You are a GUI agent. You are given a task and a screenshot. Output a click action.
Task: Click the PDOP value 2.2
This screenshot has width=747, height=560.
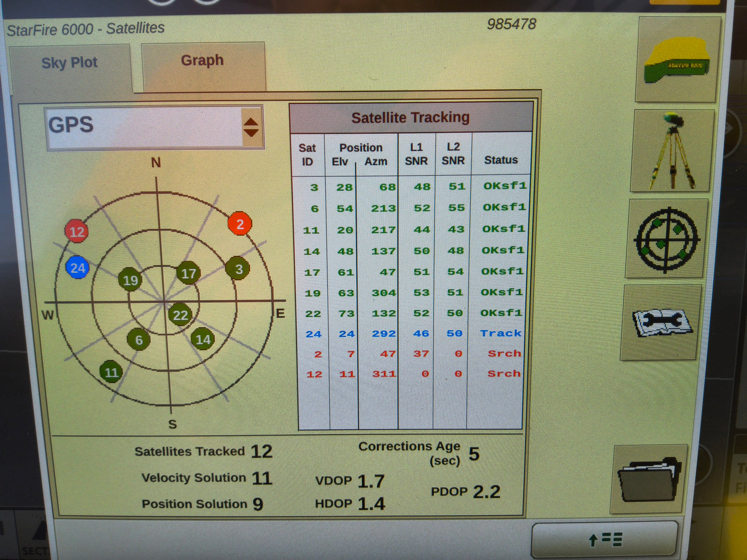coord(486,492)
